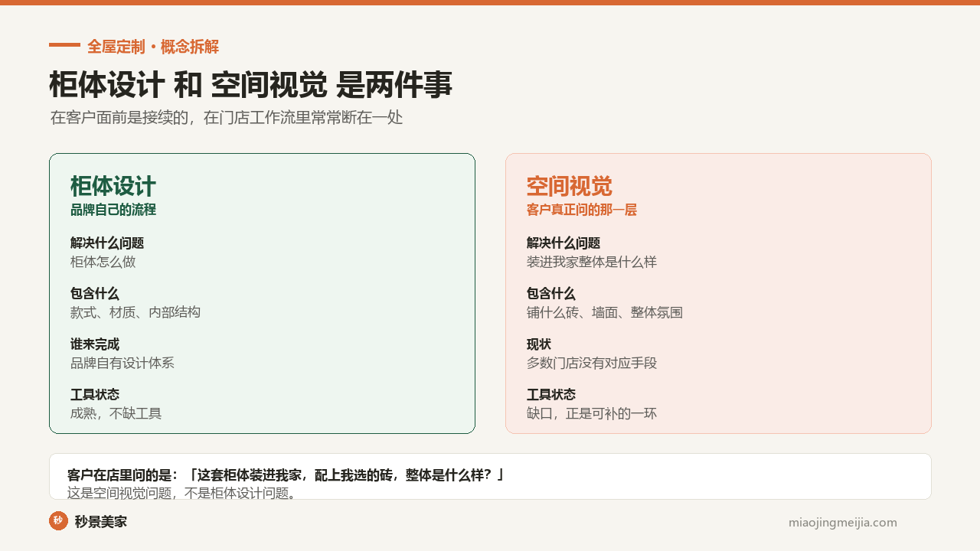Image resolution: width=980 pixels, height=551 pixels.
Task: Click the label 谁来完成
Action: coord(95,344)
